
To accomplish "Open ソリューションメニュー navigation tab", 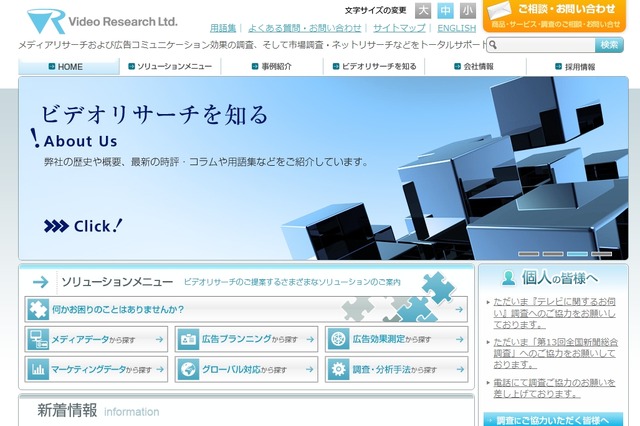I will [170, 67].
